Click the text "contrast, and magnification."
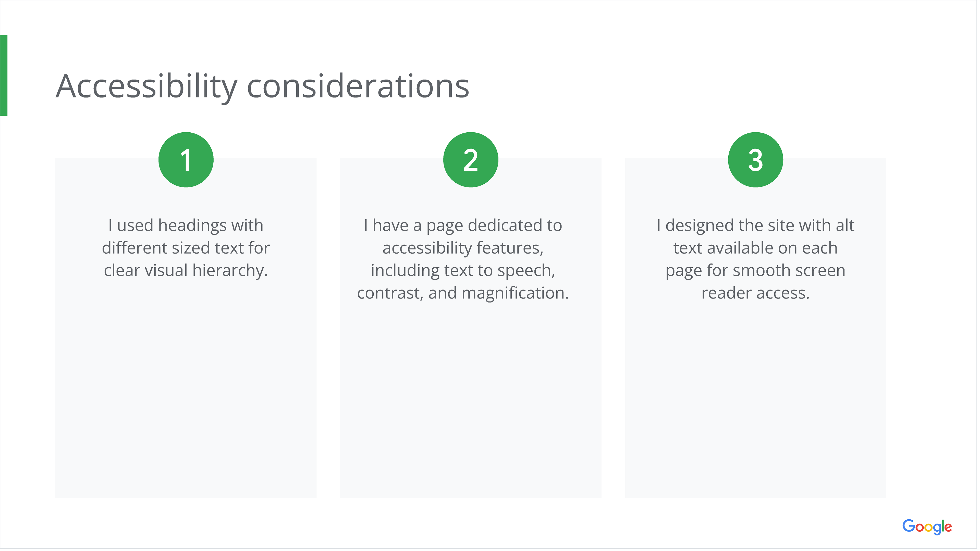 [x=463, y=293]
